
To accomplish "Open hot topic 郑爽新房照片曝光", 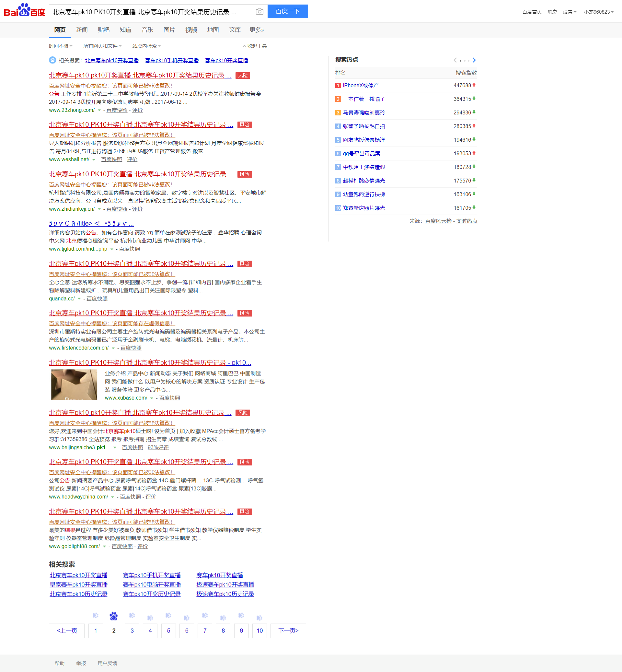I will pyautogui.click(x=364, y=208).
